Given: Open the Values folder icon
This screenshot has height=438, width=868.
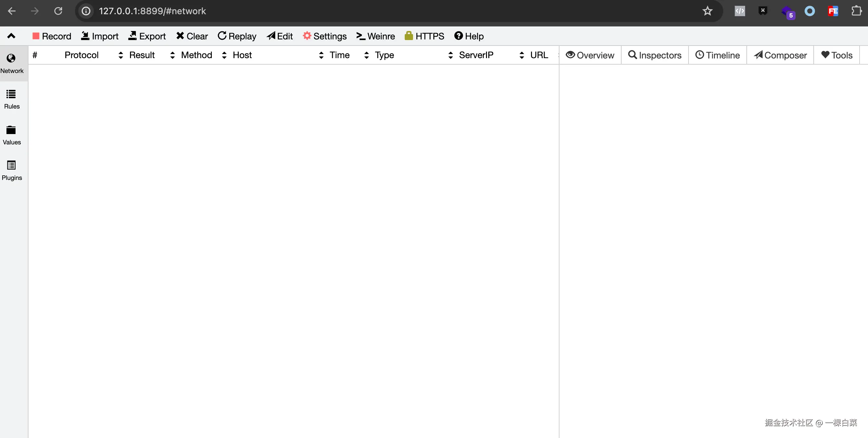Looking at the screenshot, I should (x=11, y=130).
